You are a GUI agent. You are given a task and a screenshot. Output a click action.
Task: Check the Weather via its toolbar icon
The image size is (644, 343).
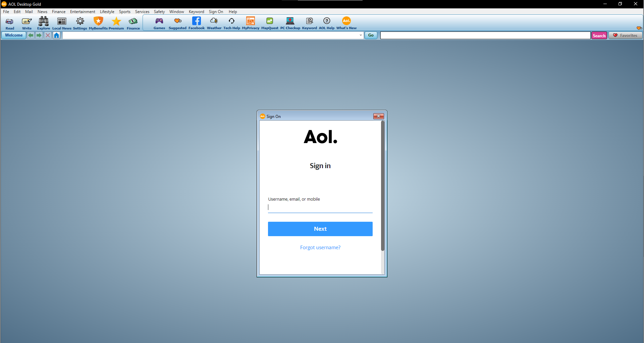pyautogui.click(x=214, y=23)
